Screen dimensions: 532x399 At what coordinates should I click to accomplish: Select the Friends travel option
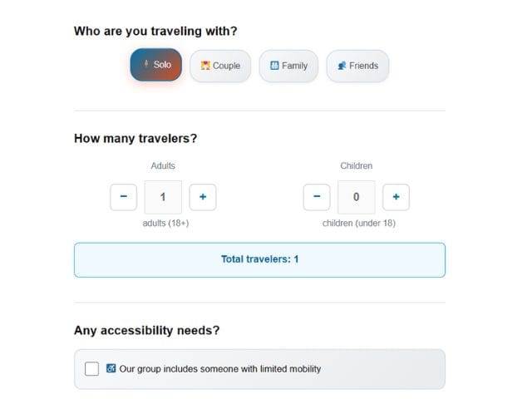pos(357,66)
